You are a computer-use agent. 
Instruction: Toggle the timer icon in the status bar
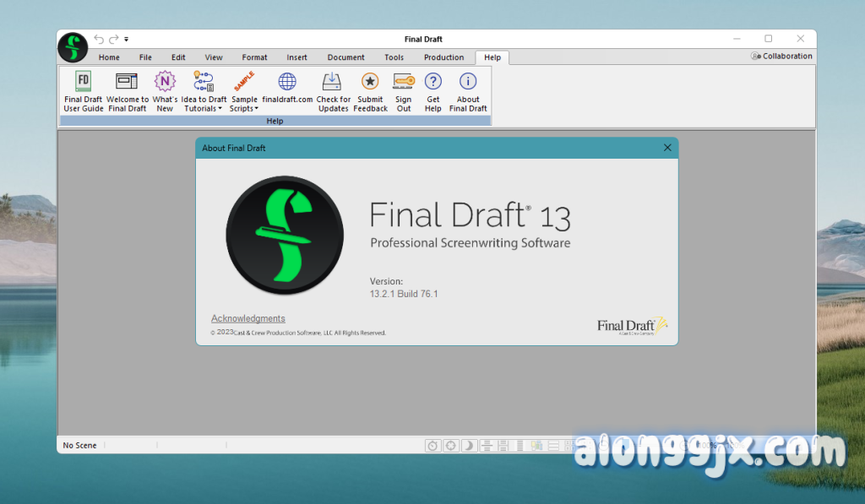coord(432,446)
